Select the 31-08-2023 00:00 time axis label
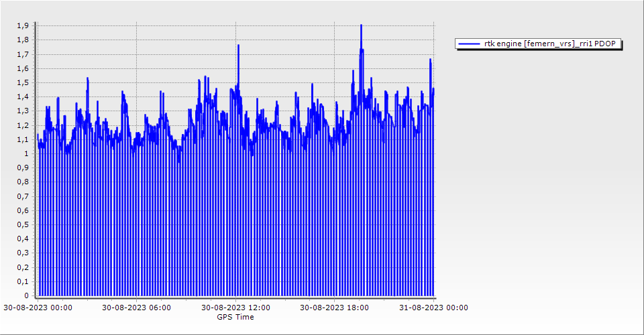Viewport: 644px width, 335px height. click(433, 308)
